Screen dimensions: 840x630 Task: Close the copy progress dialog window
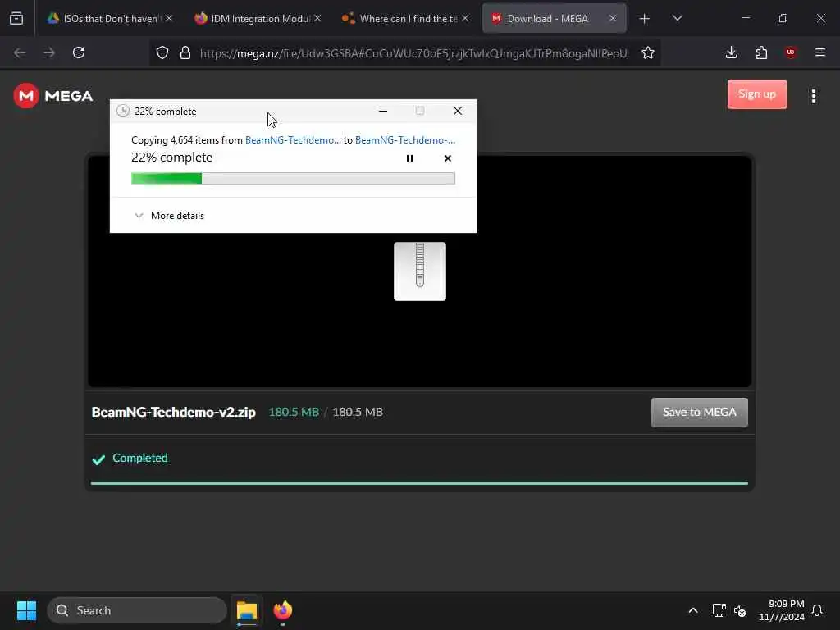(x=458, y=111)
